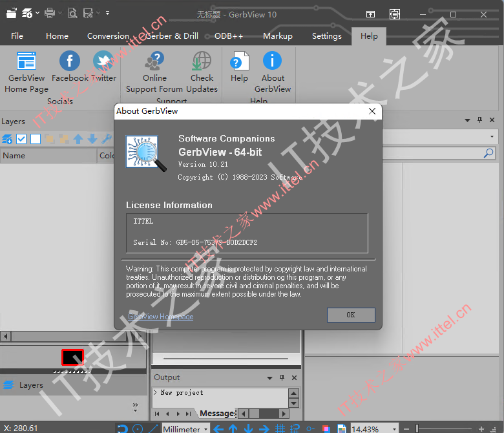This screenshot has width=504, height=433.
Task: Check all layers checkbox in Layers toolbar
Action: click(21, 139)
